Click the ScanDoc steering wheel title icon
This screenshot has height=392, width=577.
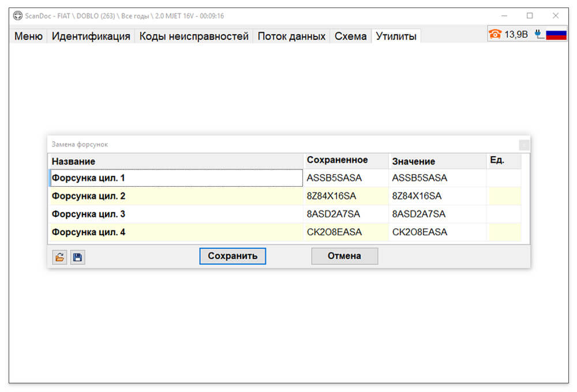18,16
